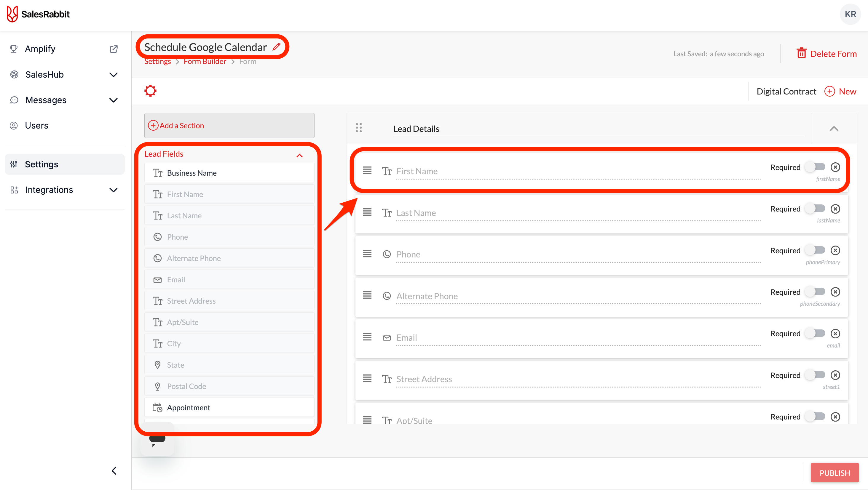
Task: Click the pencil icon to edit form title
Action: [x=277, y=47]
